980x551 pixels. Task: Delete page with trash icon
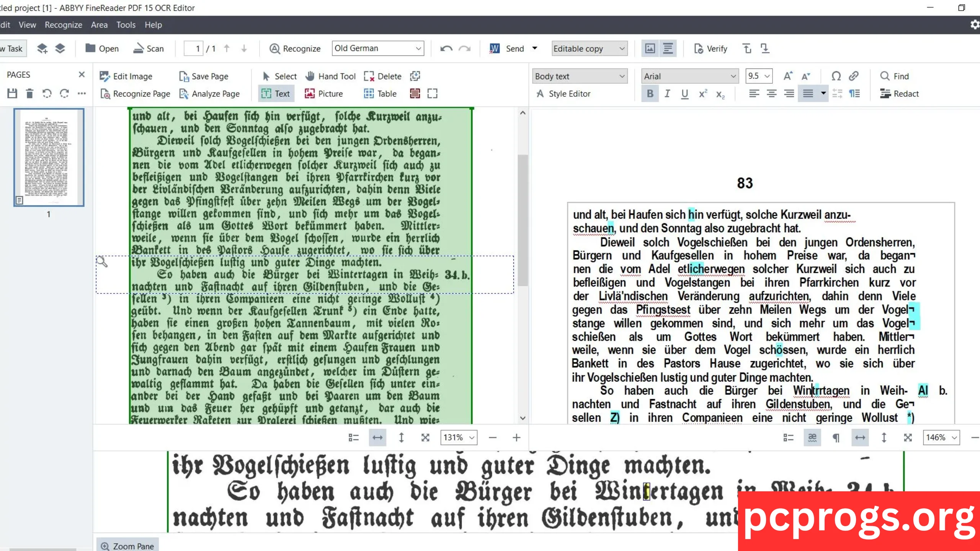[29, 93]
